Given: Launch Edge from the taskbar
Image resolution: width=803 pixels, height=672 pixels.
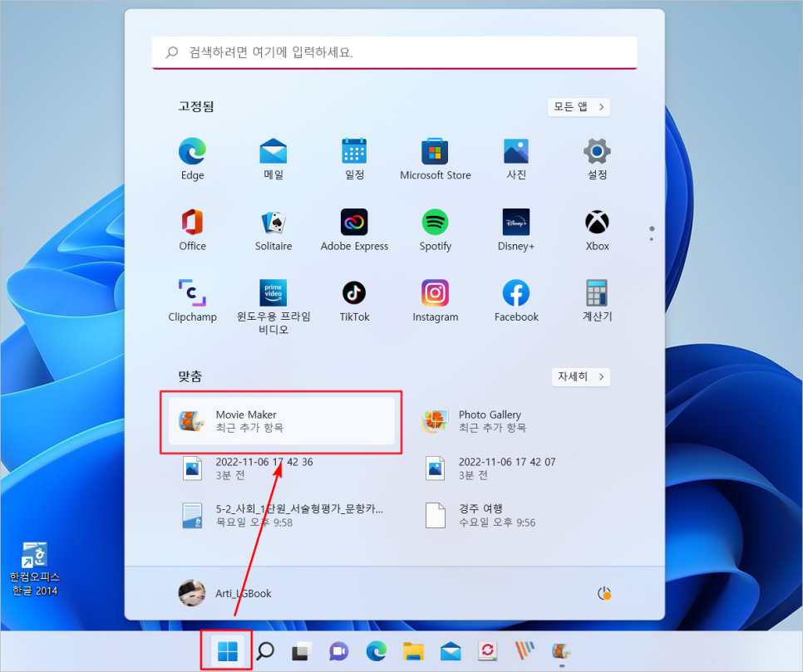Looking at the screenshot, I should coord(377,651).
